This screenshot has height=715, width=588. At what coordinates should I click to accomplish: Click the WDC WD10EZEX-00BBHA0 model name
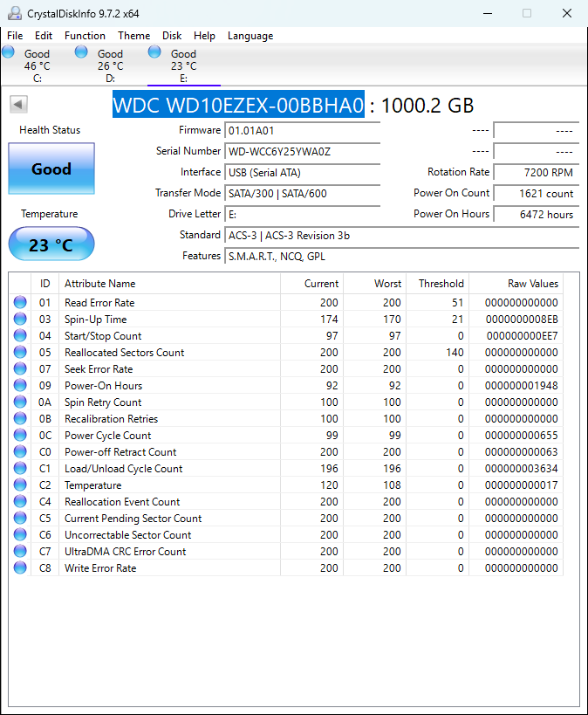coord(238,105)
